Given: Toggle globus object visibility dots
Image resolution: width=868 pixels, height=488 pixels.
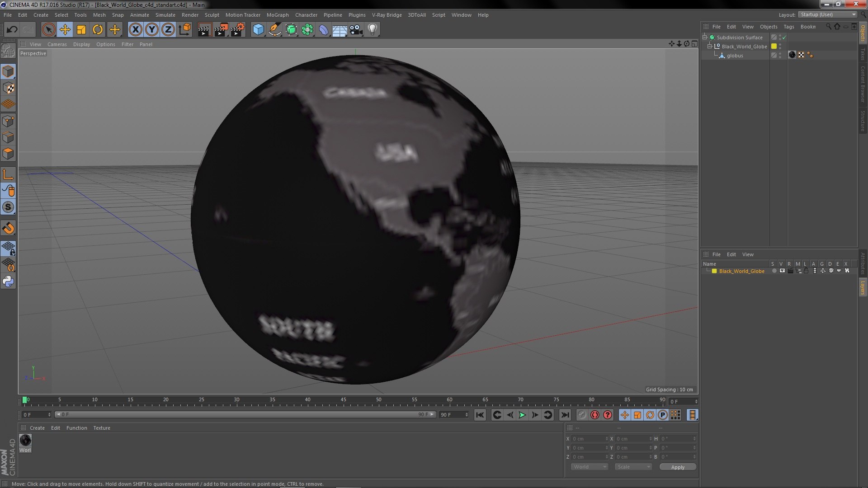Looking at the screenshot, I should click(780, 55).
